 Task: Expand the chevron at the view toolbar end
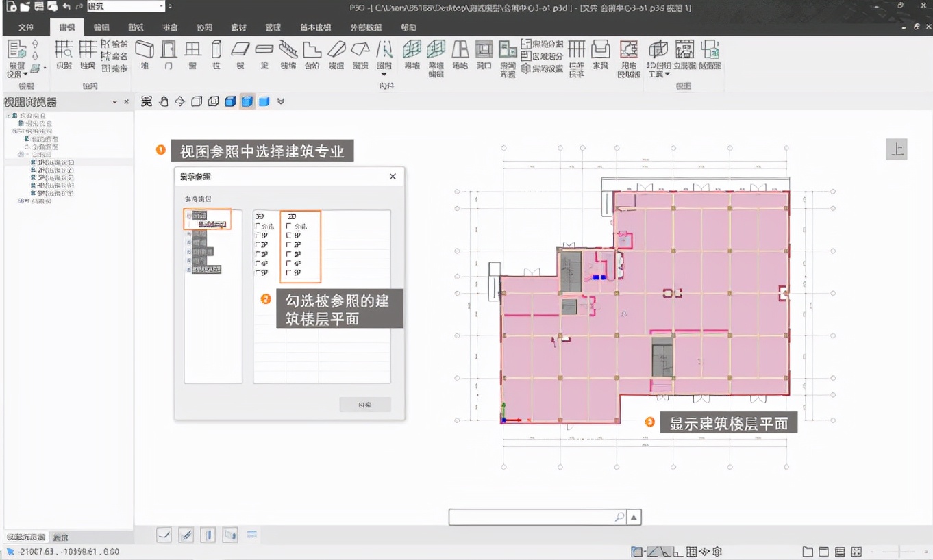281,101
